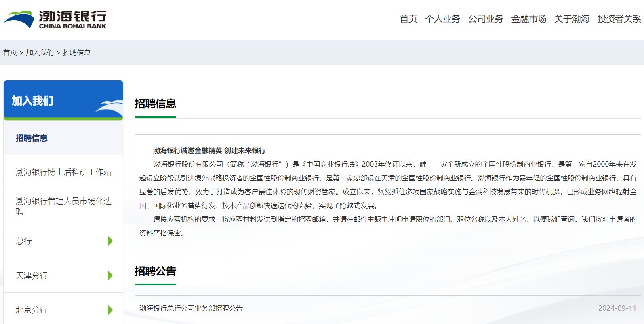Viewport: 644px width, 324px height.
Task: Open 渤海银行博士后科研工作站 sidebar item
Action: point(63,172)
